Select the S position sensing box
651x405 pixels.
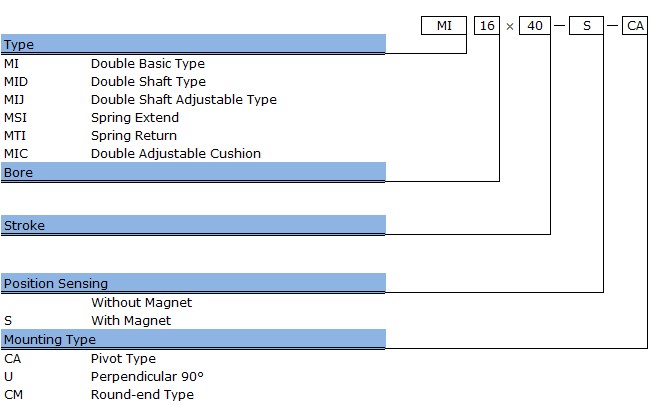click(x=586, y=26)
